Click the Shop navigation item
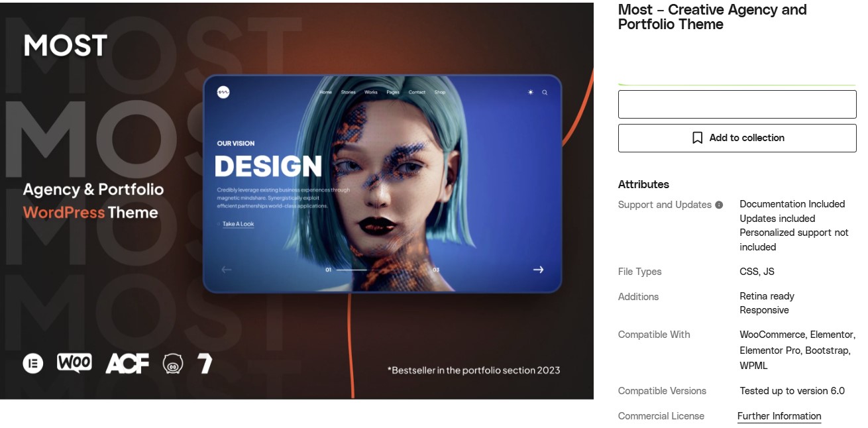Image resolution: width=868 pixels, height=428 pixels. tap(440, 93)
